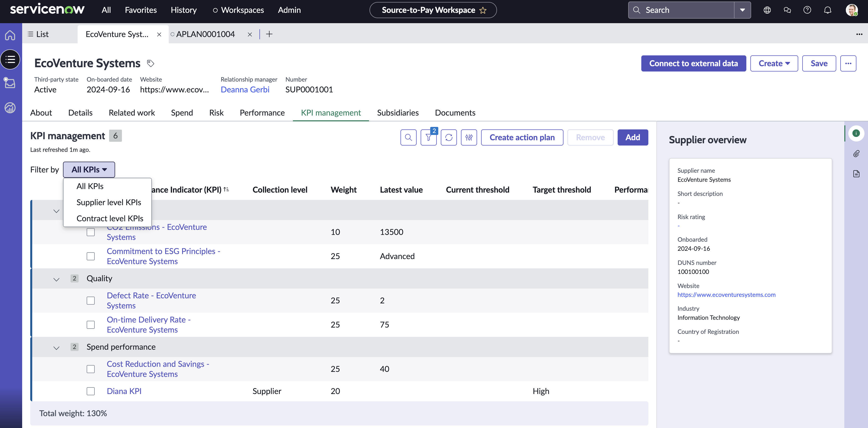
Task: Check the Defect Rate KPI checkbox
Action: 91,300
